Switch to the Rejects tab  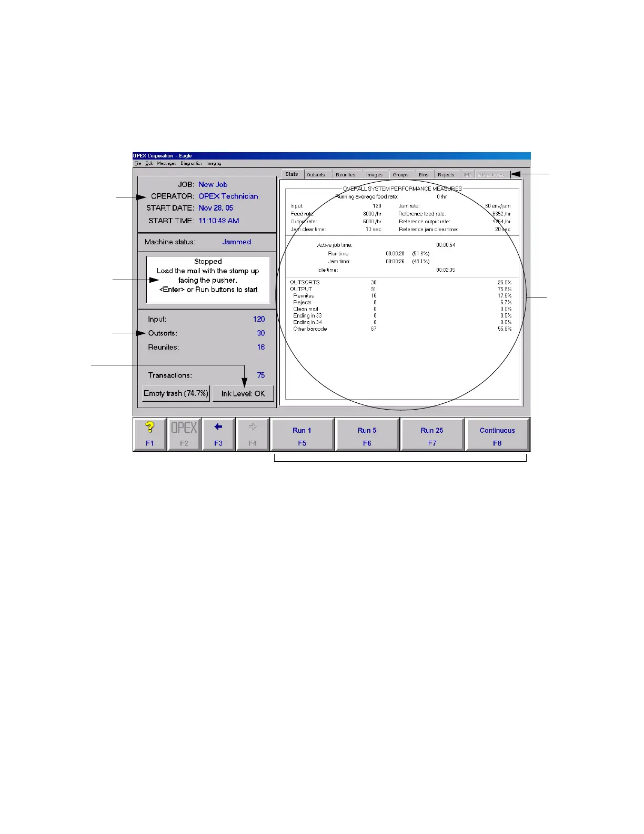(x=446, y=175)
